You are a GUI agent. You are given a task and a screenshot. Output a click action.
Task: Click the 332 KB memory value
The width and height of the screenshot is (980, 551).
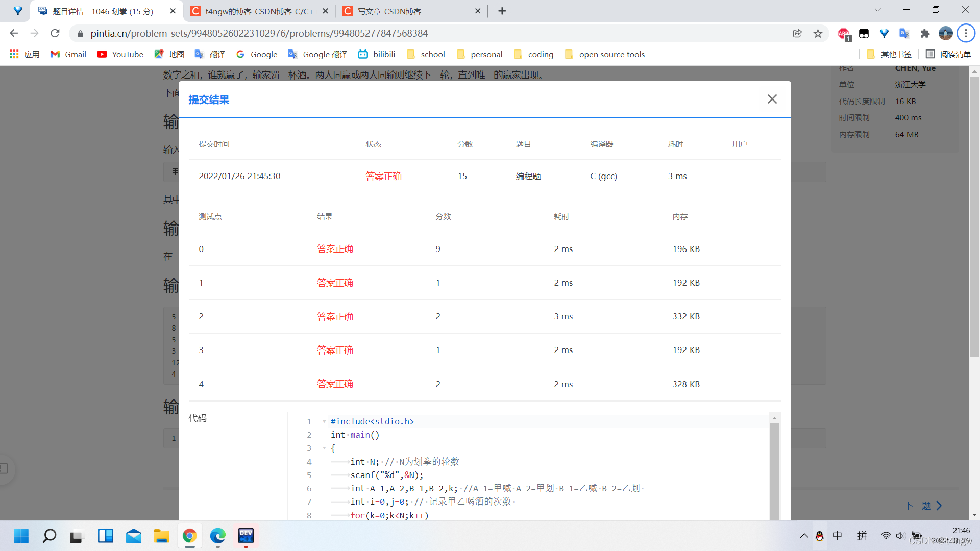pyautogui.click(x=686, y=316)
